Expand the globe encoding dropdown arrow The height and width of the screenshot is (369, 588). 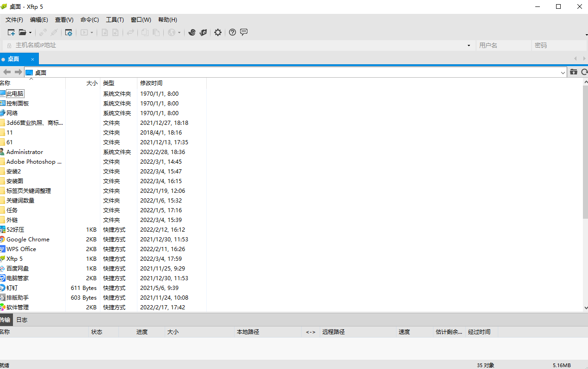coord(179,32)
